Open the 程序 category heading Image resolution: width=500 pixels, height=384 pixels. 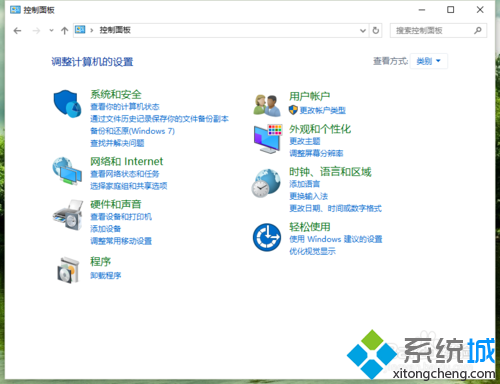click(100, 261)
